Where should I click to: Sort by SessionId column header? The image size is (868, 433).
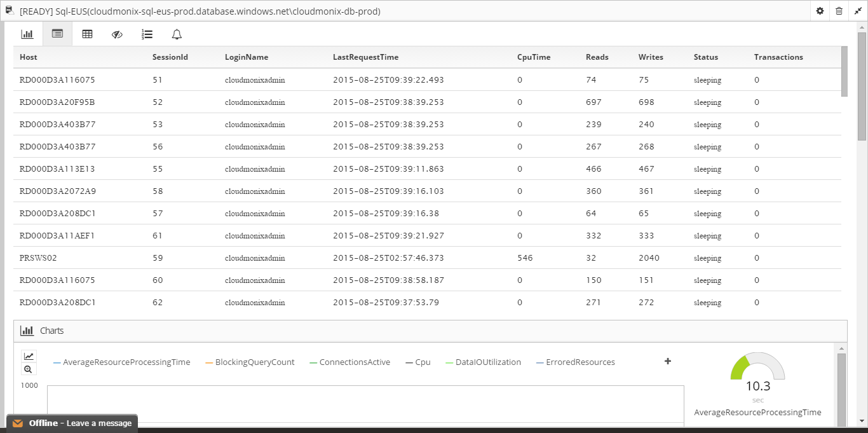pyautogui.click(x=170, y=57)
